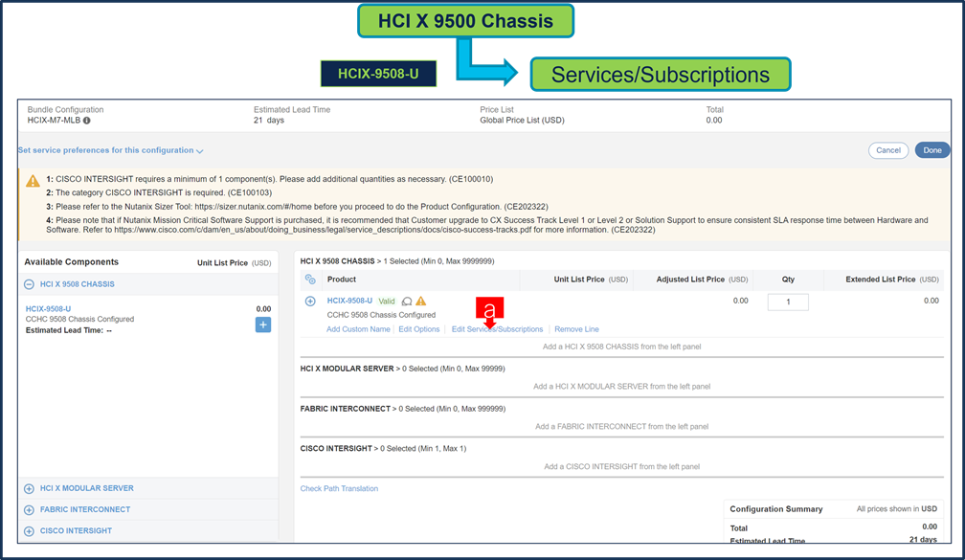Viewport: 965px width, 560px height.
Task: Click the CCHC 9508 Chassis Configured description in table
Action: point(381,315)
